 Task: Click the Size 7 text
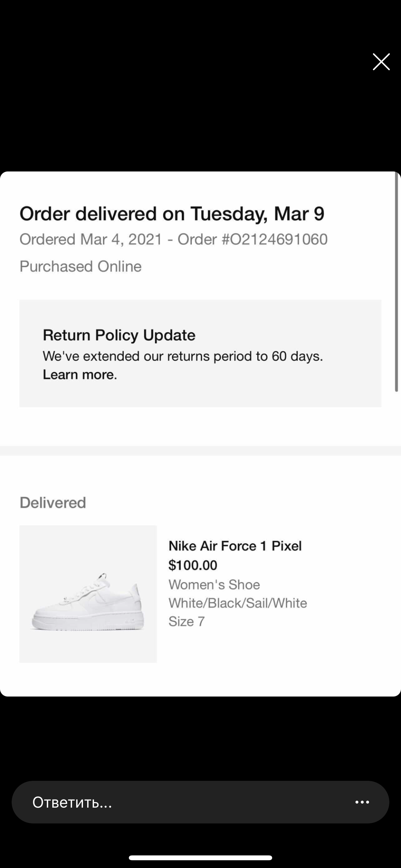click(x=187, y=621)
